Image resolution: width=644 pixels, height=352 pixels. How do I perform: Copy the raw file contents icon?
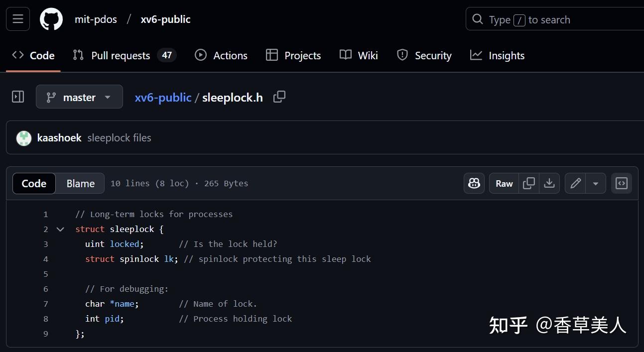[528, 183]
